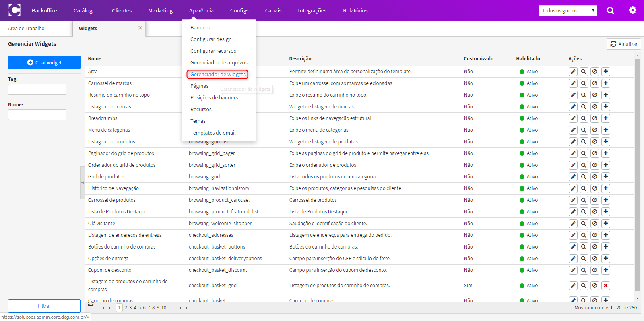644x321 pixels.
Task: Click the Atualizar button
Action: 623,44
